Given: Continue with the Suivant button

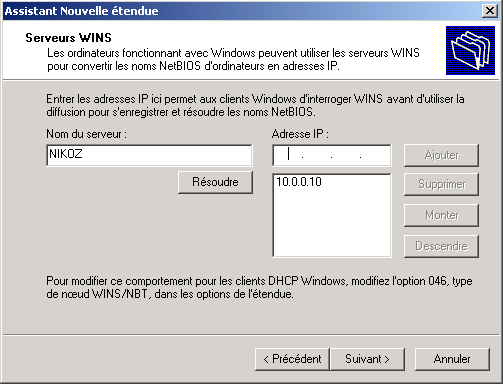Looking at the screenshot, I should coord(367,359).
